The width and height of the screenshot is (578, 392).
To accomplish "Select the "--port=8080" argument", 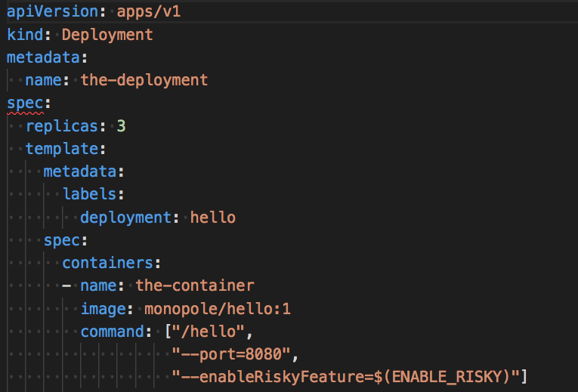I will point(231,354).
